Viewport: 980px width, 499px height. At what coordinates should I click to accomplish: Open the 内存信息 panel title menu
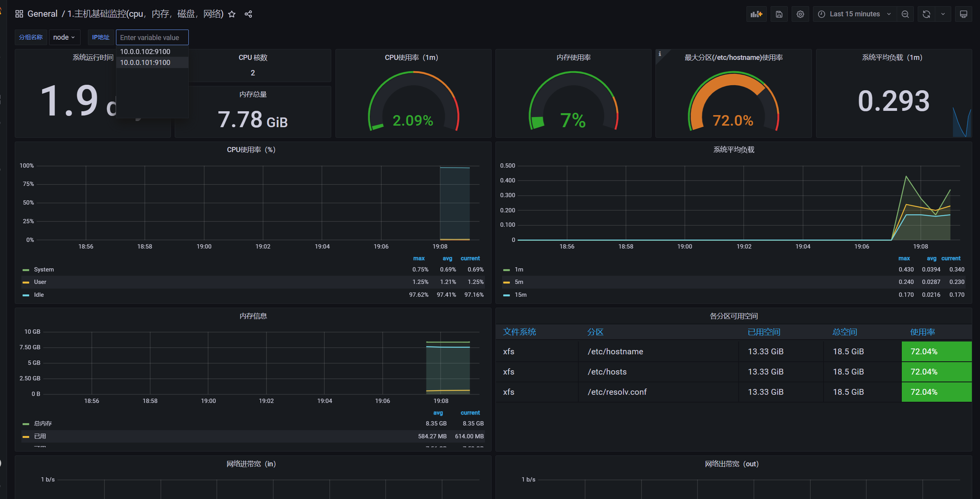[x=253, y=316]
